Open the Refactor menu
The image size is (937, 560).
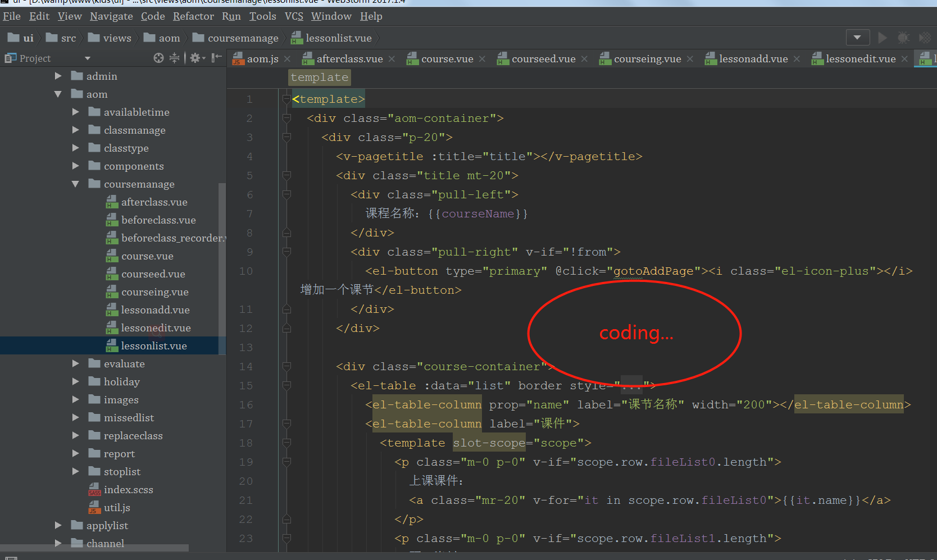coord(193,16)
